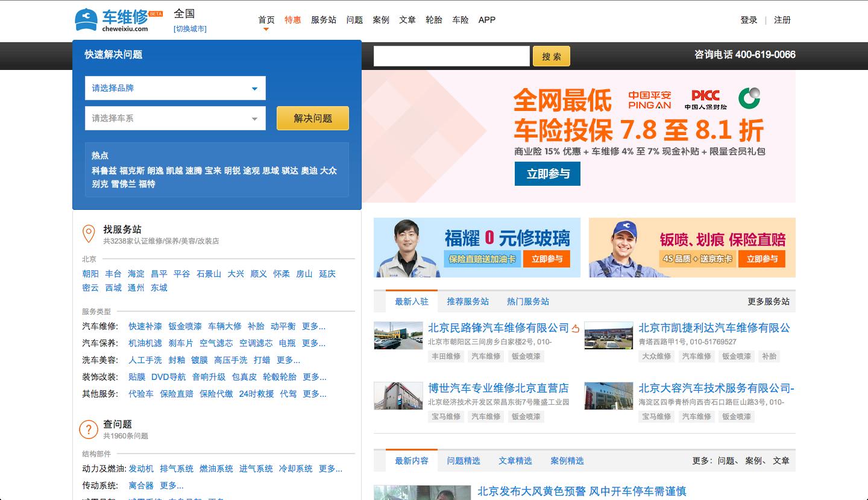Click the 24时救援 link
Viewport: 868px width, 500px height.
256,394
